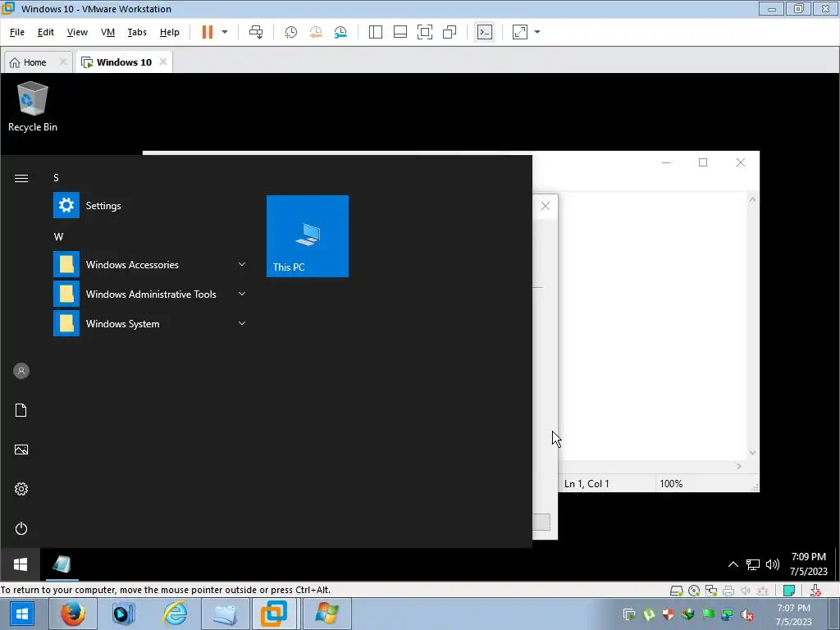
Task: Take a snapshot of this virtual machine
Action: (x=290, y=32)
